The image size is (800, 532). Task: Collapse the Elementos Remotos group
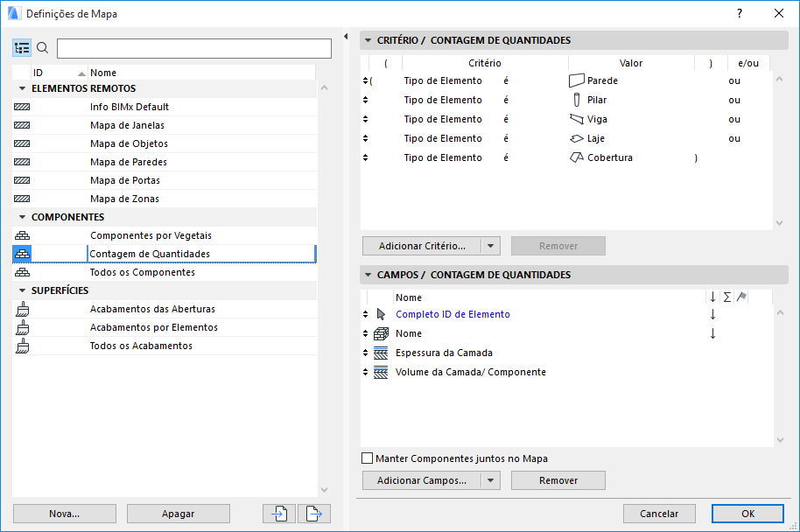click(x=22, y=88)
